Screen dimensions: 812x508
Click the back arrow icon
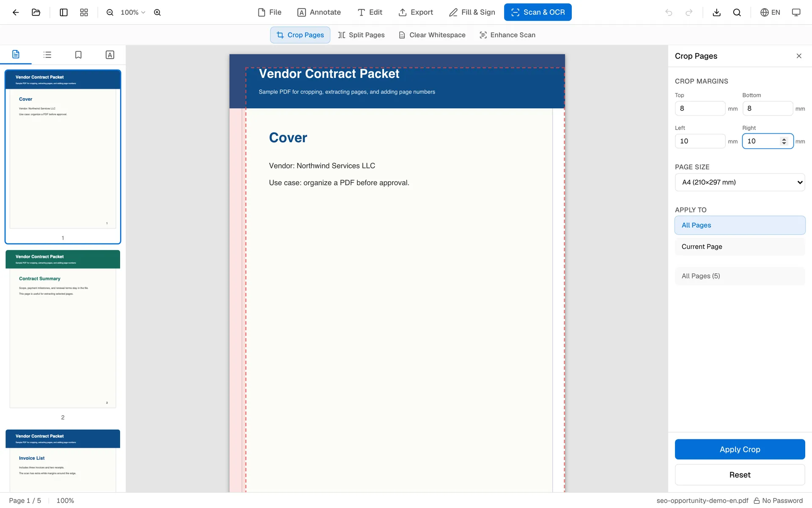tap(16, 12)
